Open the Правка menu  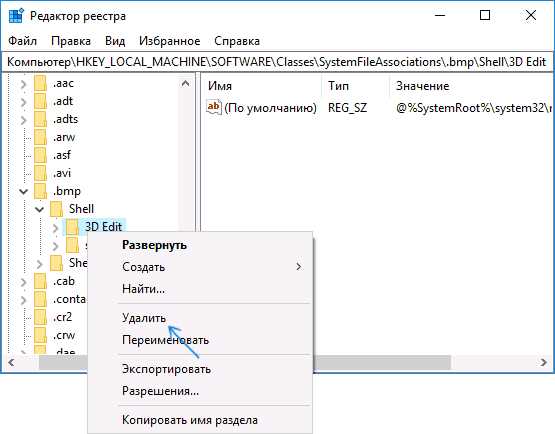tap(71, 41)
